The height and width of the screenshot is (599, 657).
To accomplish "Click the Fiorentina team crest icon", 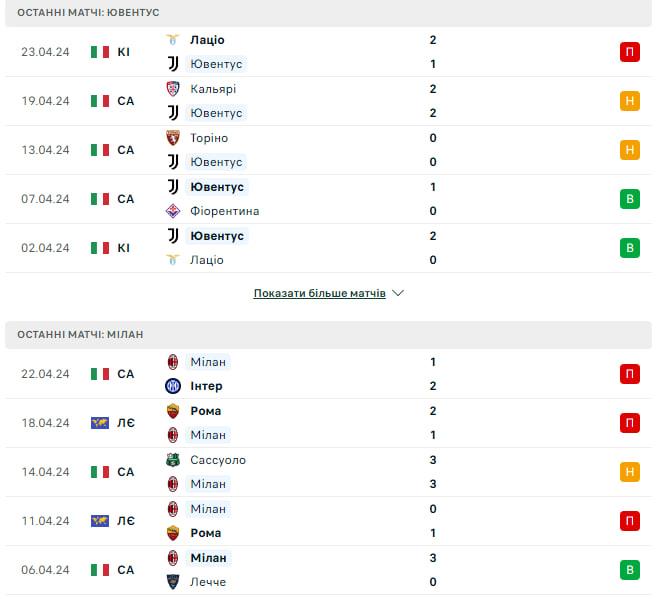I will (172, 211).
